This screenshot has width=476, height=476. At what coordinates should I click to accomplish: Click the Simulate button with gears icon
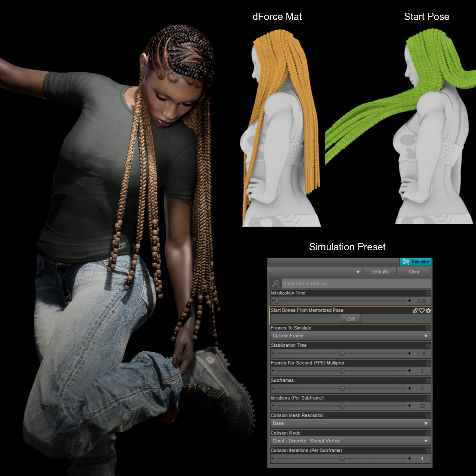tap(415, 262)
